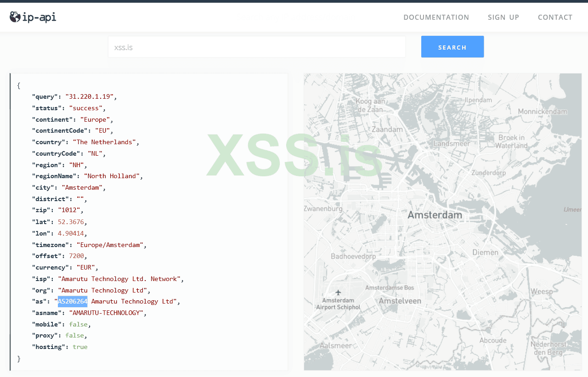The width and height of the screenshot is (588, 377).
Task: Open the Contact page
Action: click(x=555, y=17)
